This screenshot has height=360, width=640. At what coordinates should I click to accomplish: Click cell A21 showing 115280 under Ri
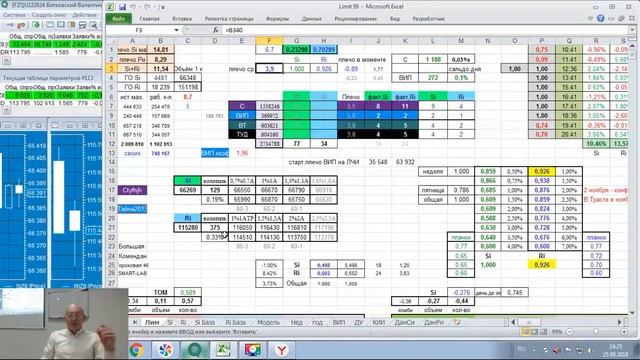[187, 227]
